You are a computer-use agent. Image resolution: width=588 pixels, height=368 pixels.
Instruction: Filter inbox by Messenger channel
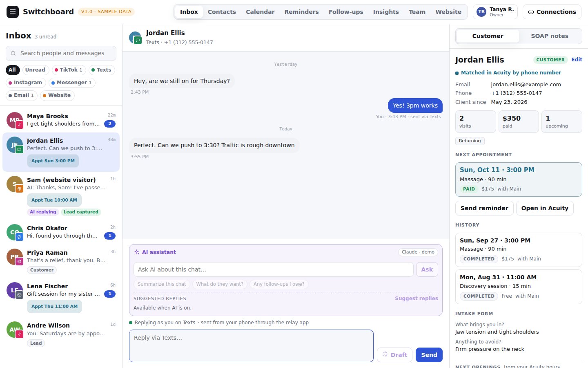click(71, 83)
